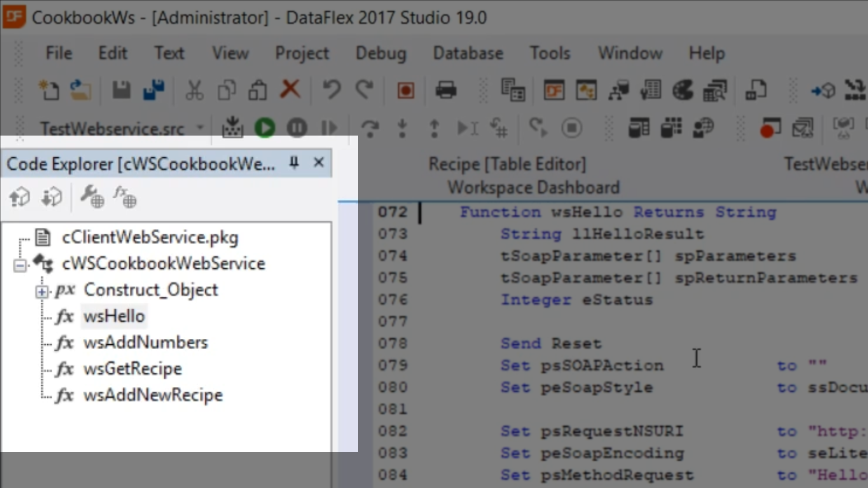Close the Code Explorer panel

pyautogui.click(x=319, y=162)
